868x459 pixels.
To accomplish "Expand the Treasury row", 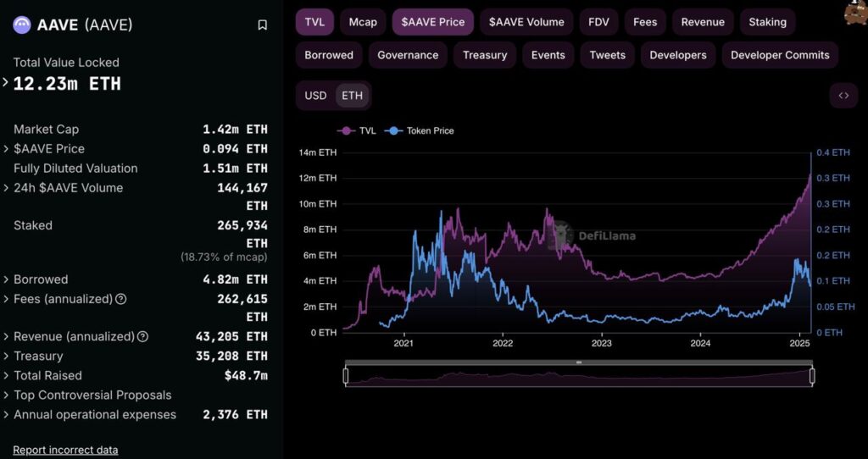I will point(6,357).
